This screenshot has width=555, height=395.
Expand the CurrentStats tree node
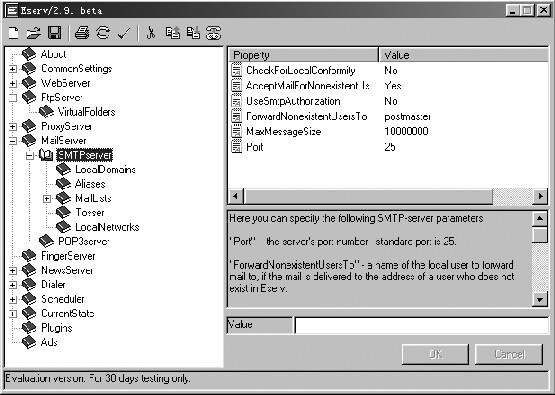click(x=12, y=314)
